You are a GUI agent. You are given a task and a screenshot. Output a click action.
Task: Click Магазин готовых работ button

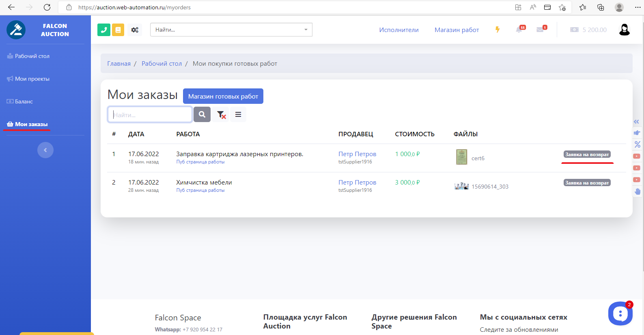[223, 96]
